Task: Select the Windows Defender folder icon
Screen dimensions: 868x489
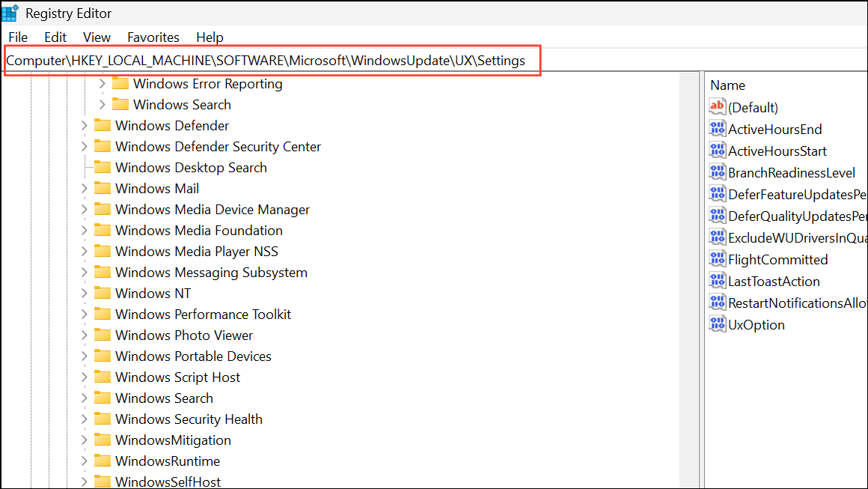Action: [x=103, y=125]
